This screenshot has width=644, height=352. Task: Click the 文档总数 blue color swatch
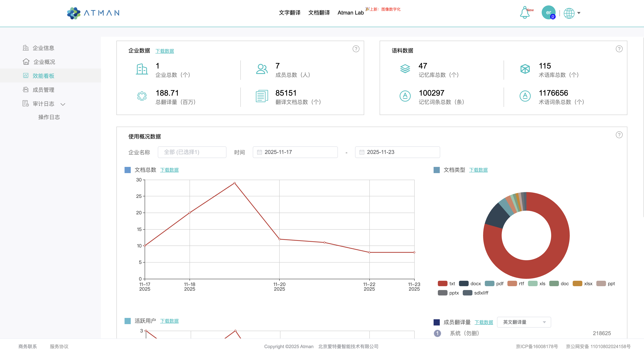pyautogui.click(x=127, y=170)
